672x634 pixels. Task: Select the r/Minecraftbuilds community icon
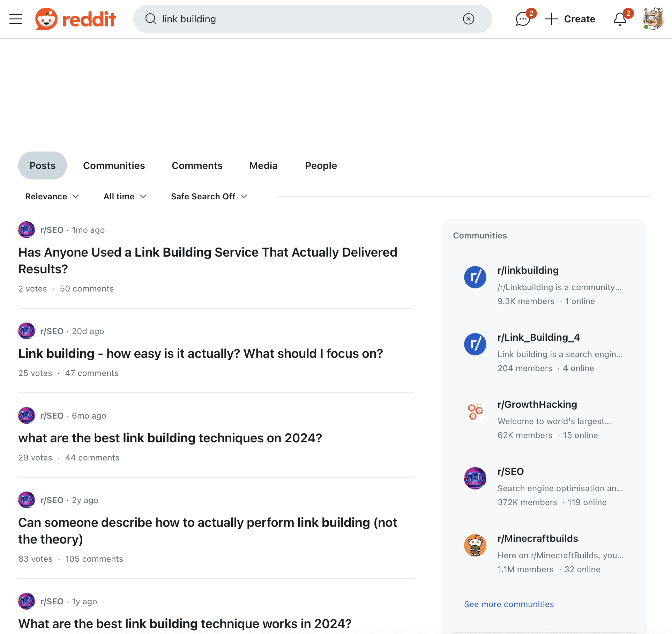click(475, 545)
